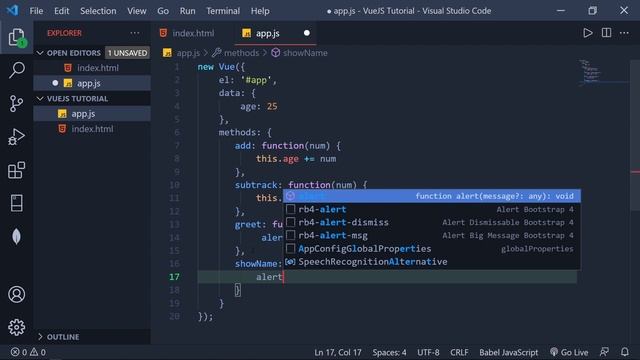Choose rb4-alert snippet suggestion
Screen dimensions: 640x360
pos(432,209)
